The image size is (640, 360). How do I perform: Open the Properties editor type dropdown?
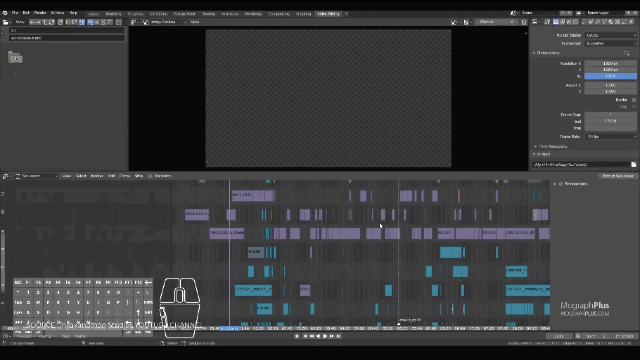tap(536, 22)
